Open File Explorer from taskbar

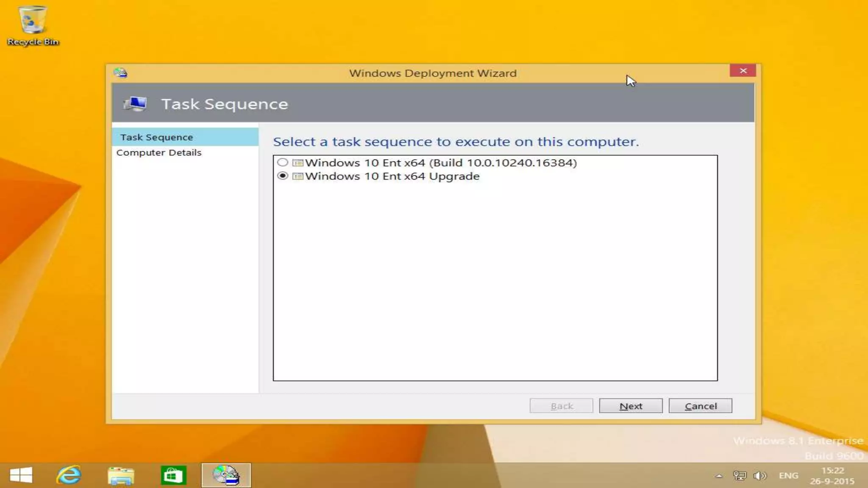(x=121, y=475)
